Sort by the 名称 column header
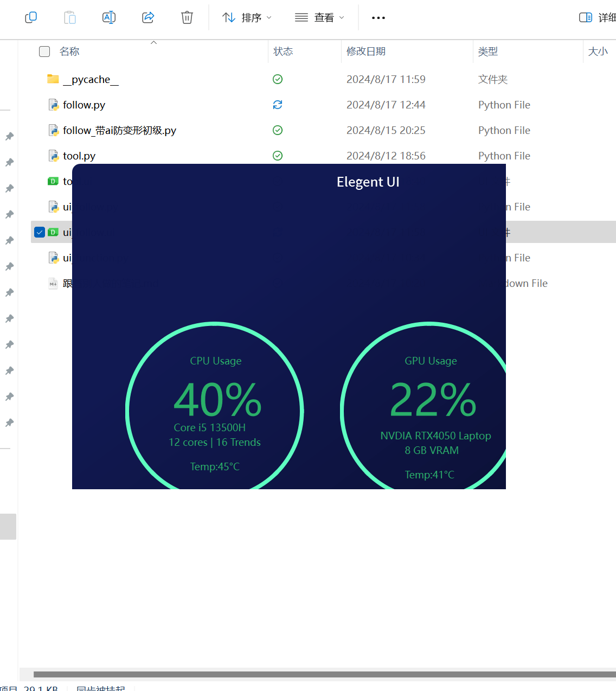616x691 pixels. (69, 52)
